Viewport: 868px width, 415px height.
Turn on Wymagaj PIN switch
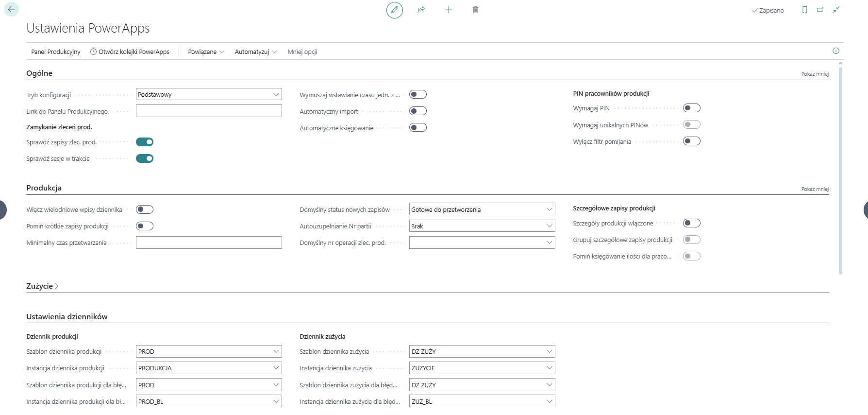tap(691, 108)
